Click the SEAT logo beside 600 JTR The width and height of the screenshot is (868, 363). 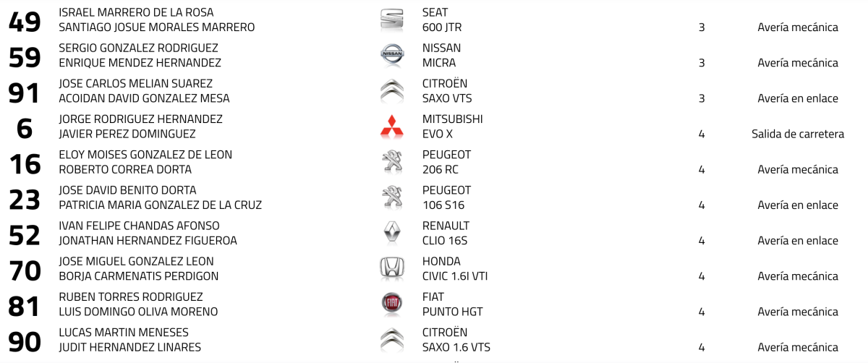point(392,20)
